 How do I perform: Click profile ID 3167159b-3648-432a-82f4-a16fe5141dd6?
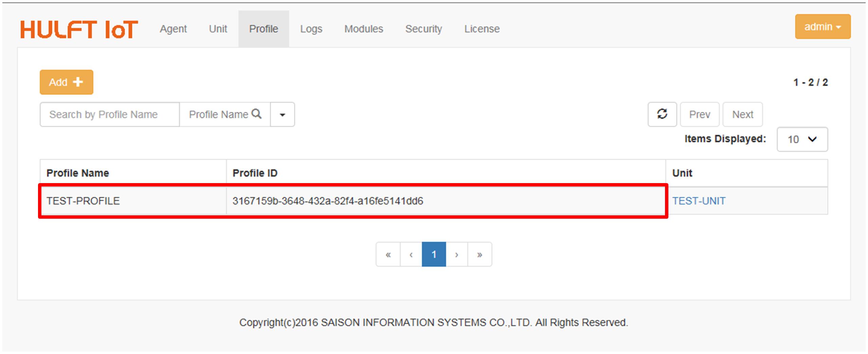[x=328, y=201]
